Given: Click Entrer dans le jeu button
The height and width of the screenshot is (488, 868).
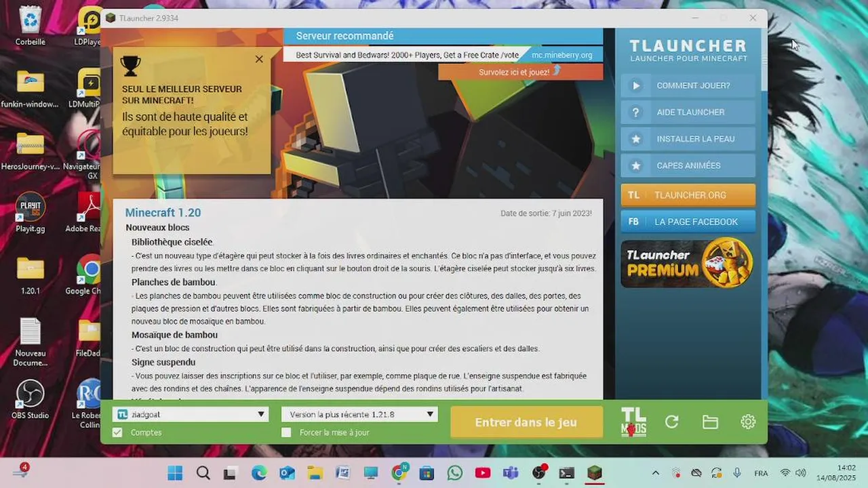Looking at the screenshot, I should pos(526,422).
